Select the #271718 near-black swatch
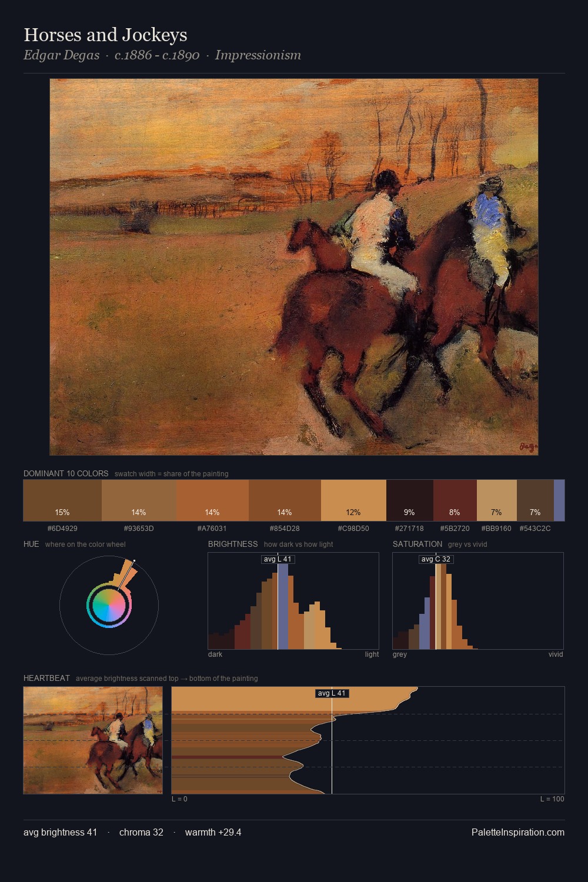 410,500
